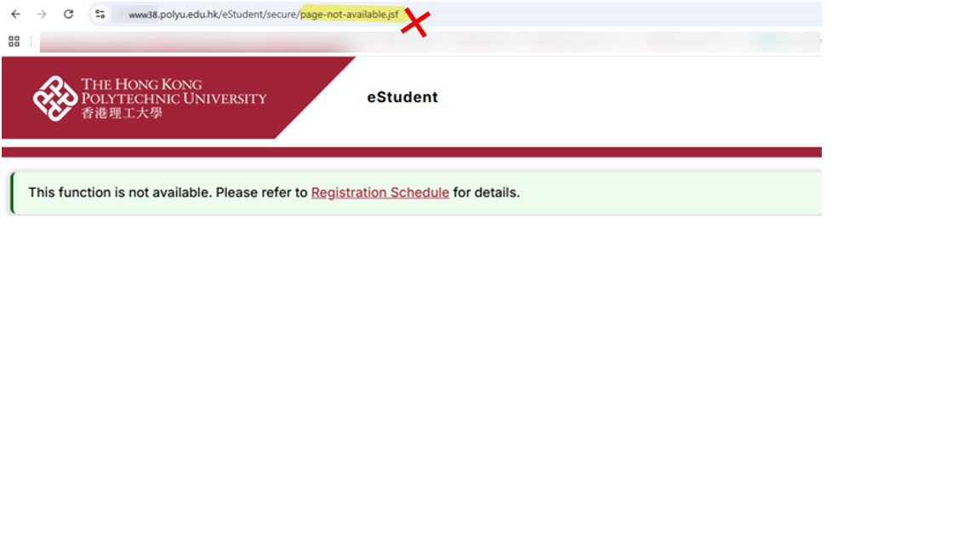Click the blurred bookmarks bar strip

(430, 41)
